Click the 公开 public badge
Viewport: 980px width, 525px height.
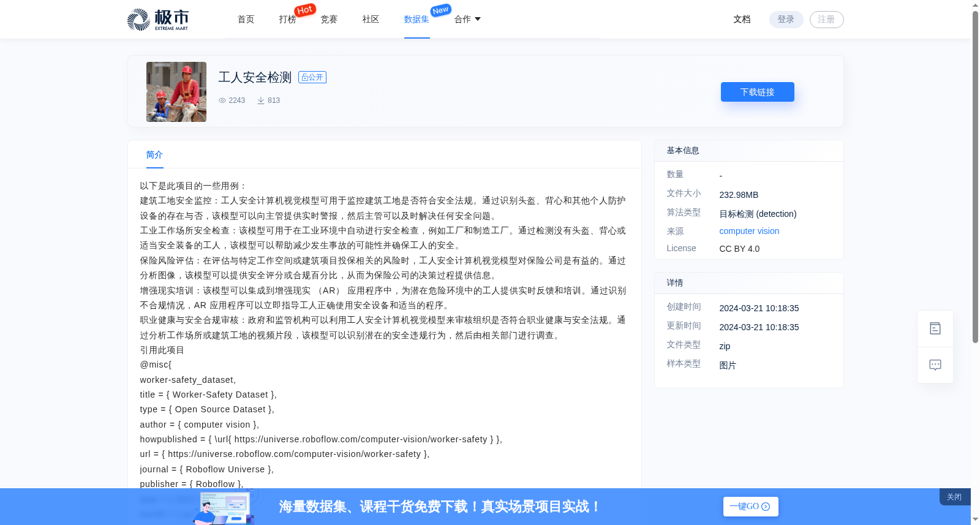312,77
